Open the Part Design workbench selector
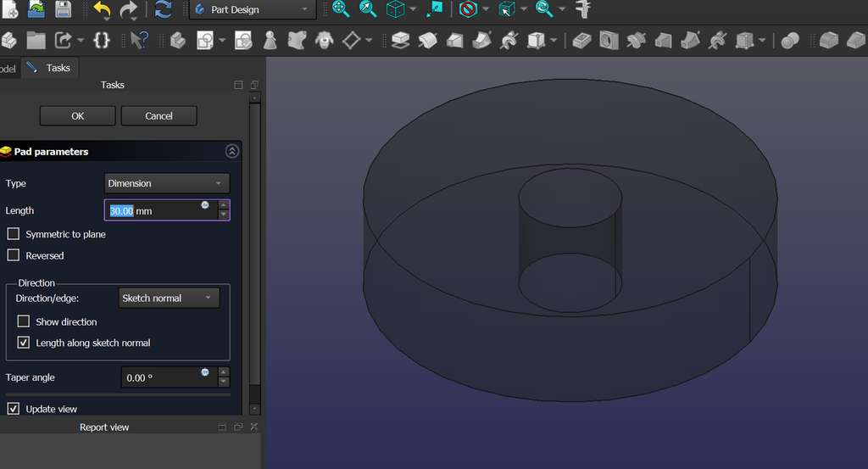The width and height of the screenshot is (868, 469). click(x=253, y=9)
